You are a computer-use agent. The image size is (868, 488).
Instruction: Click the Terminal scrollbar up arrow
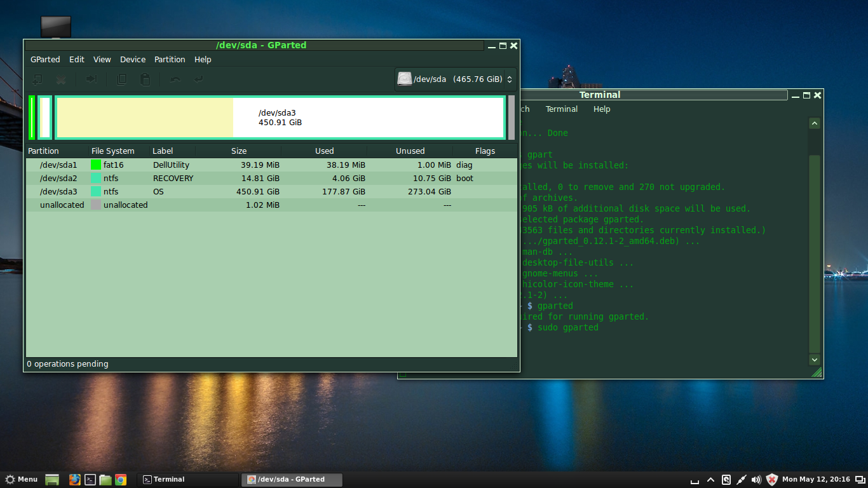(x=815, y=123)
